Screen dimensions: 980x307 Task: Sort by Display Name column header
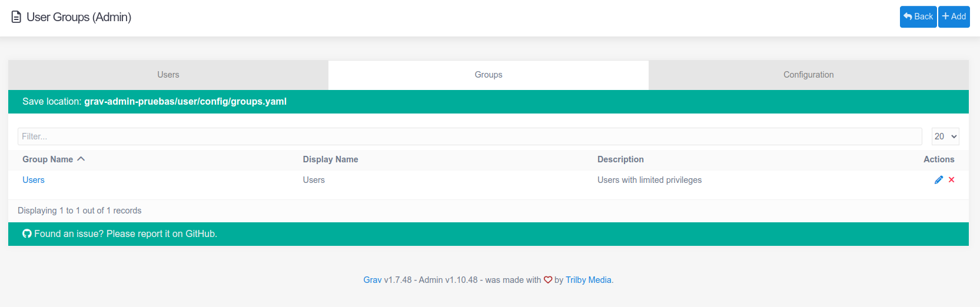point(330,159)
